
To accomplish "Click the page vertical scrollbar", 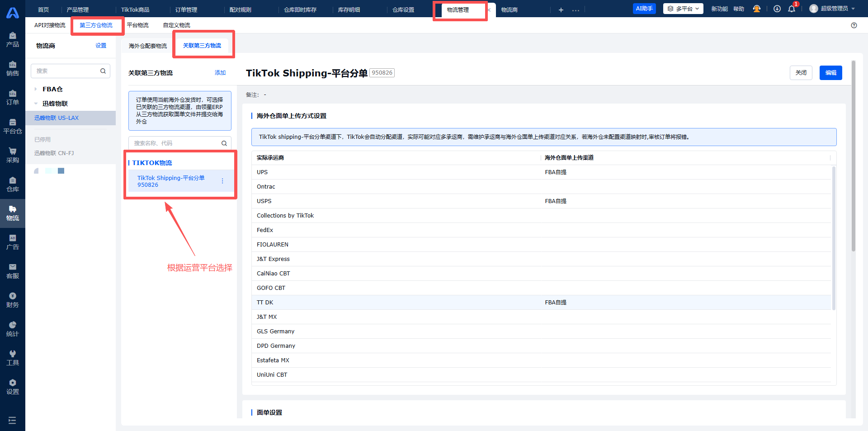I will point(854,156).
